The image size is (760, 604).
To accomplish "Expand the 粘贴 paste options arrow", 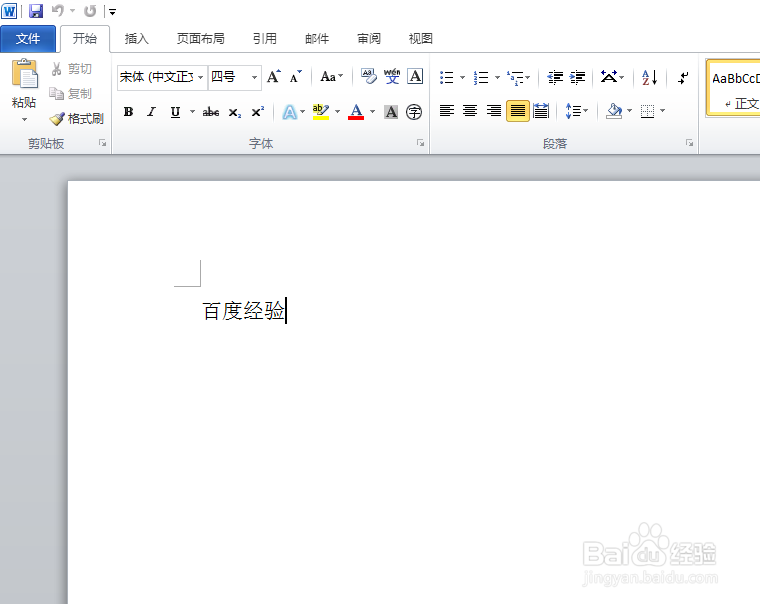I will click(24, 119).
